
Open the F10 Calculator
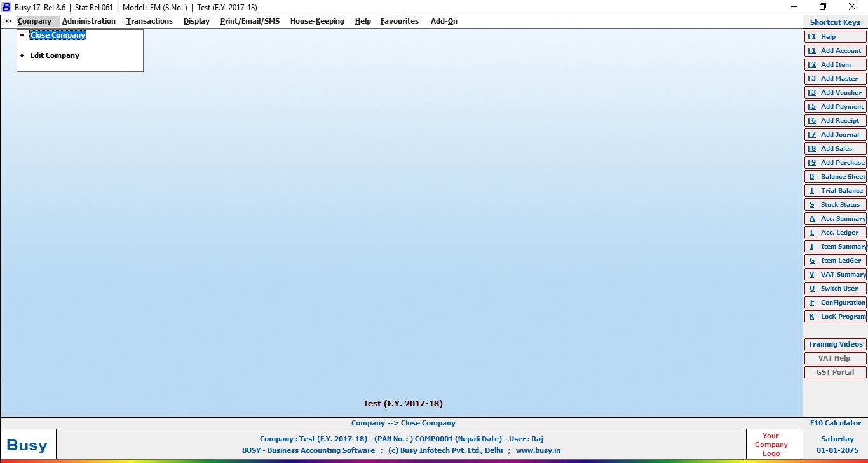[x=835, y=423]
